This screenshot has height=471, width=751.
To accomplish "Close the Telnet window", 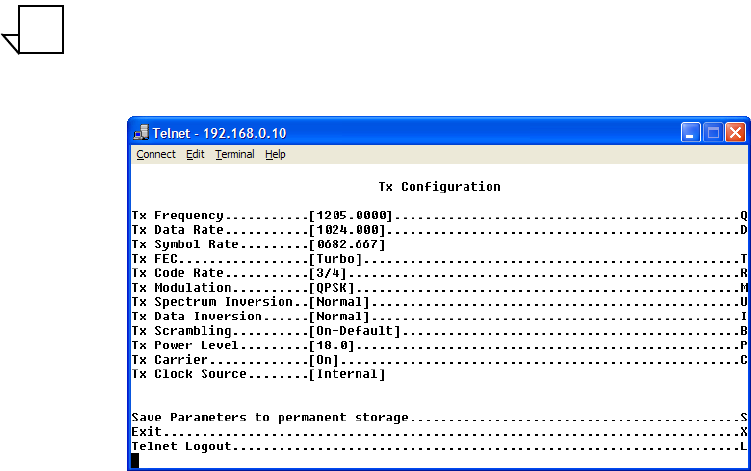I will coord(735,132).
